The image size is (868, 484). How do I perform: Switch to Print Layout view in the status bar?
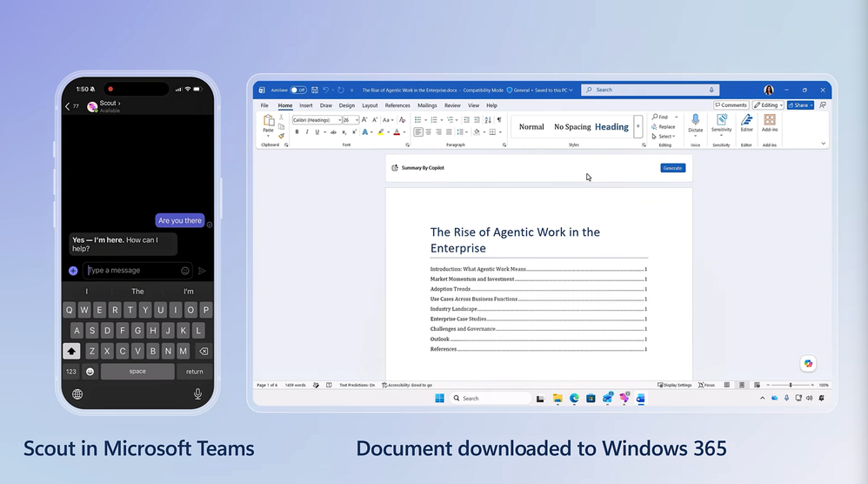(742, 385)
